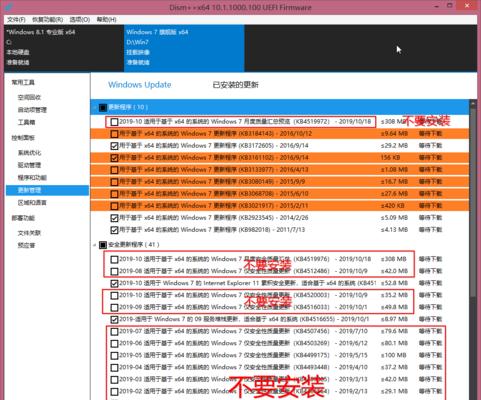Minimize the Dism++ window
The width and height of the screenshot is (481, 400).
[x=437, y=6]
